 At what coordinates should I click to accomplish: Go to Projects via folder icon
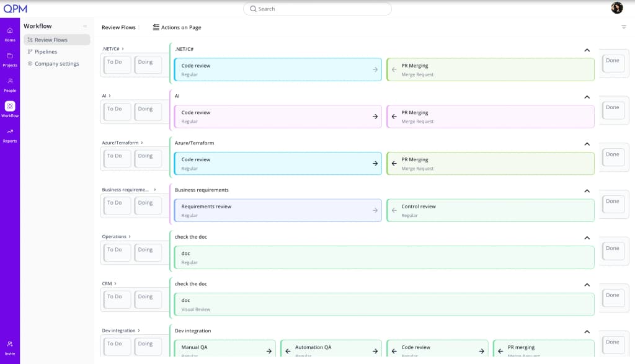click(10, 56)
